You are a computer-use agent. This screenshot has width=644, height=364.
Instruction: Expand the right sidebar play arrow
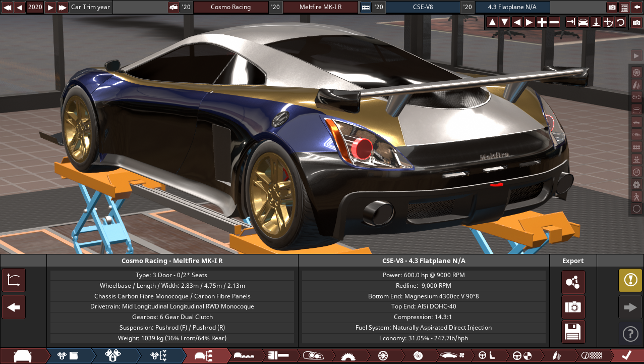pos(636,55)
